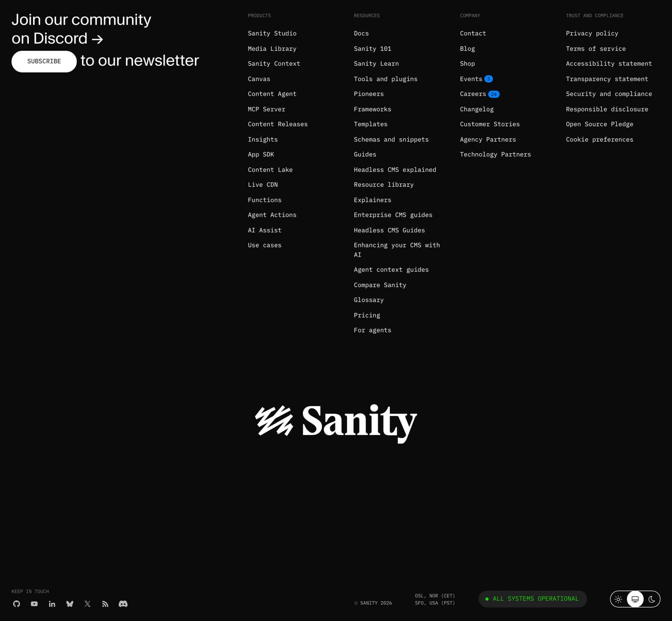Open the GitHub social icon
The image size is (672, 621).
coord(17,604)
